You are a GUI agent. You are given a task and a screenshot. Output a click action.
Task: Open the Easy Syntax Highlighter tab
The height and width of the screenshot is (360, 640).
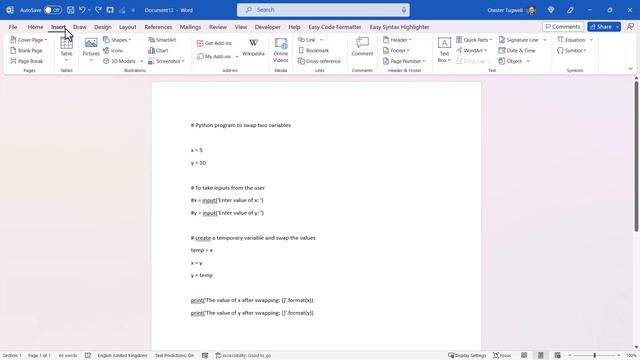coord(399,27)
